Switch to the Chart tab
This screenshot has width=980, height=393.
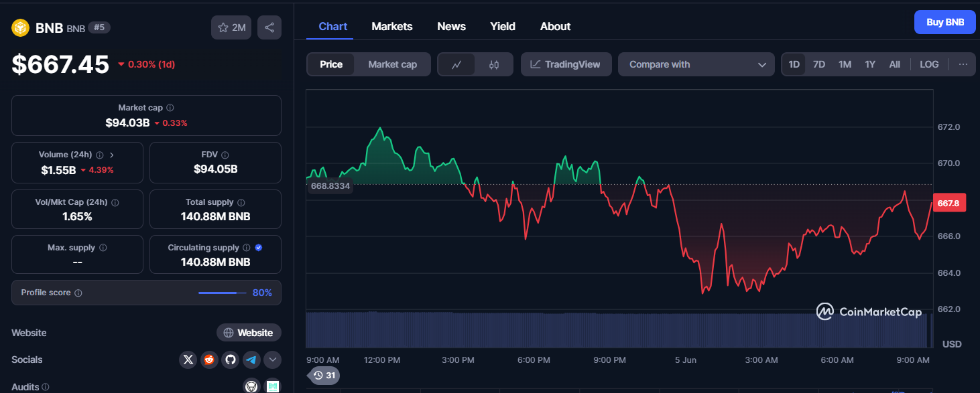(x=333, y=26)
